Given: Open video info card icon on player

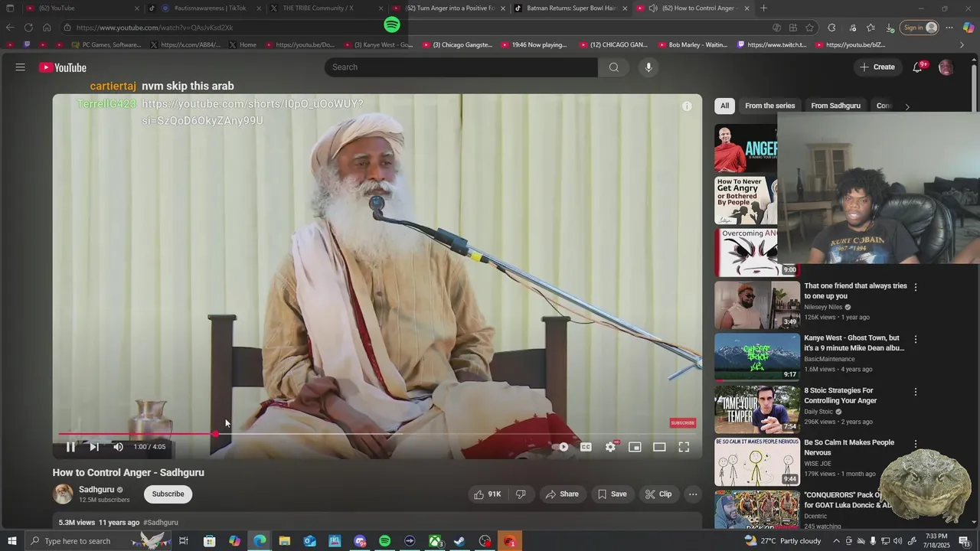Looking at the screenshot, I should click(687, 106).
